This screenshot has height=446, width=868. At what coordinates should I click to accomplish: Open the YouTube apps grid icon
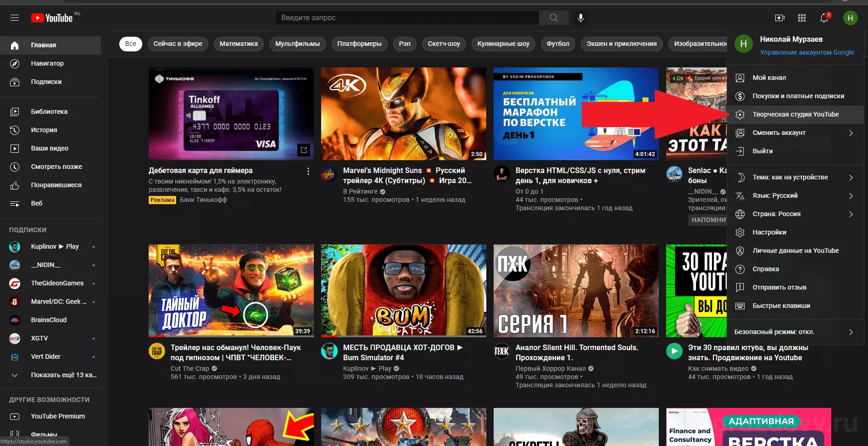pyautogui.click(x=802, y=18)
